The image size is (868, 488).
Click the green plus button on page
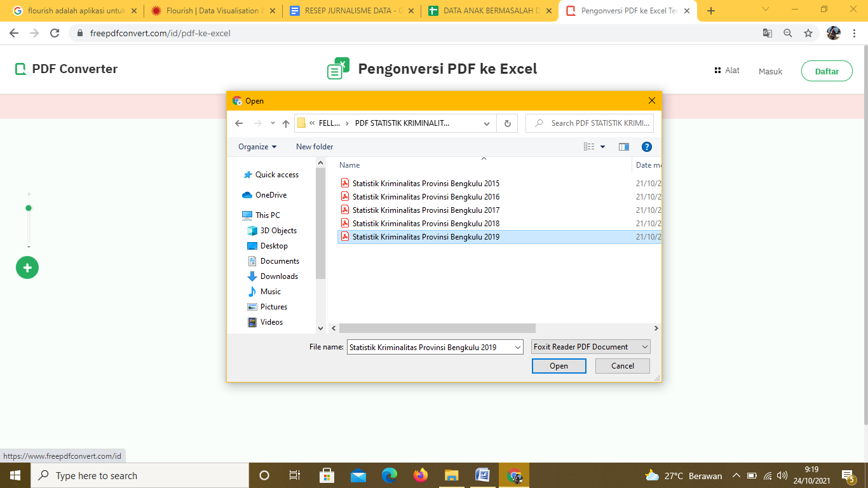pos(27,268)
